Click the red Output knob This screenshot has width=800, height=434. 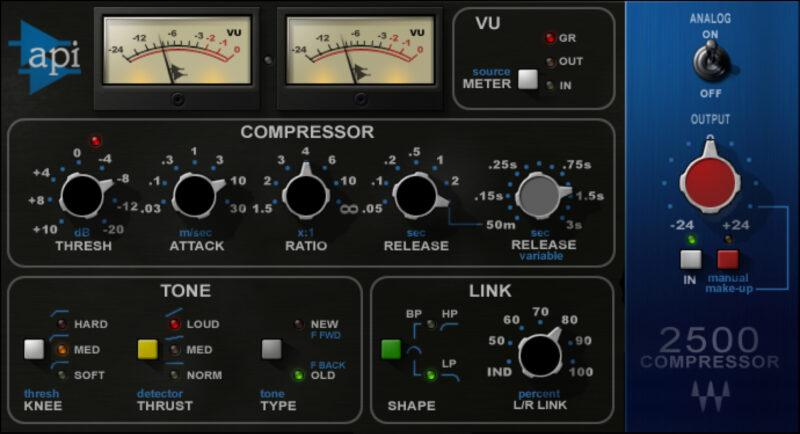(710, 182)
